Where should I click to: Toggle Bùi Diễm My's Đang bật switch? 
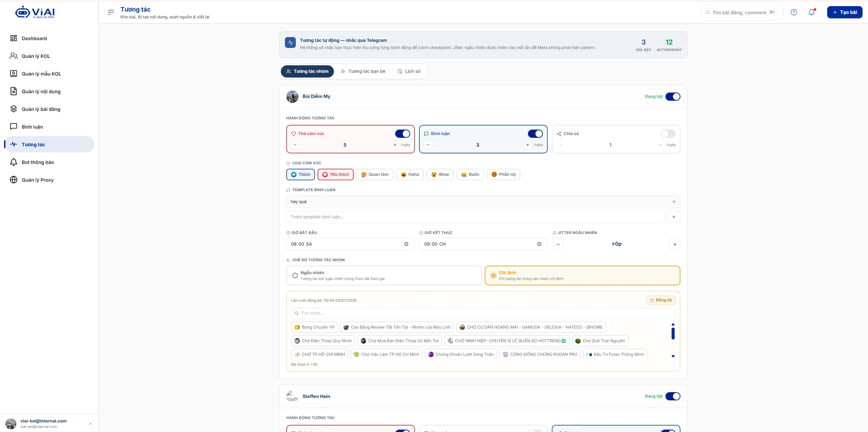673,97
